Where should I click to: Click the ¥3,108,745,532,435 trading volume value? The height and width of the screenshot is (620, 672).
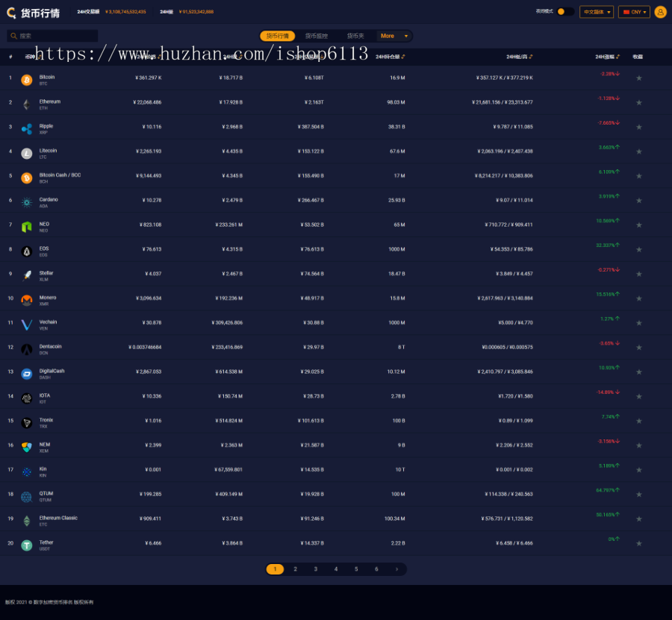tap(125, 12)
